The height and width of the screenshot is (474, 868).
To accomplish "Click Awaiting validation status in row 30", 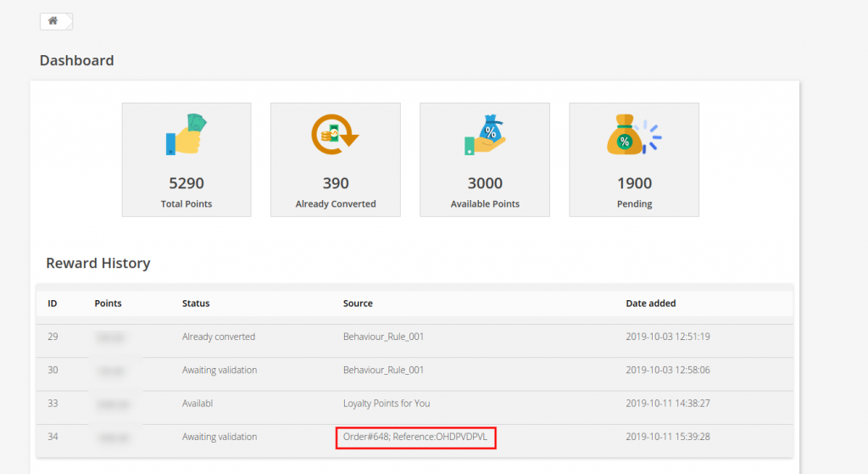I will 220,370.
